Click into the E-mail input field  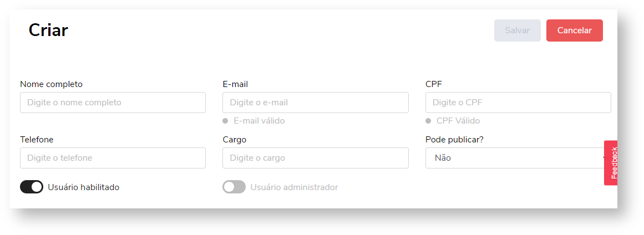(315, 103)
